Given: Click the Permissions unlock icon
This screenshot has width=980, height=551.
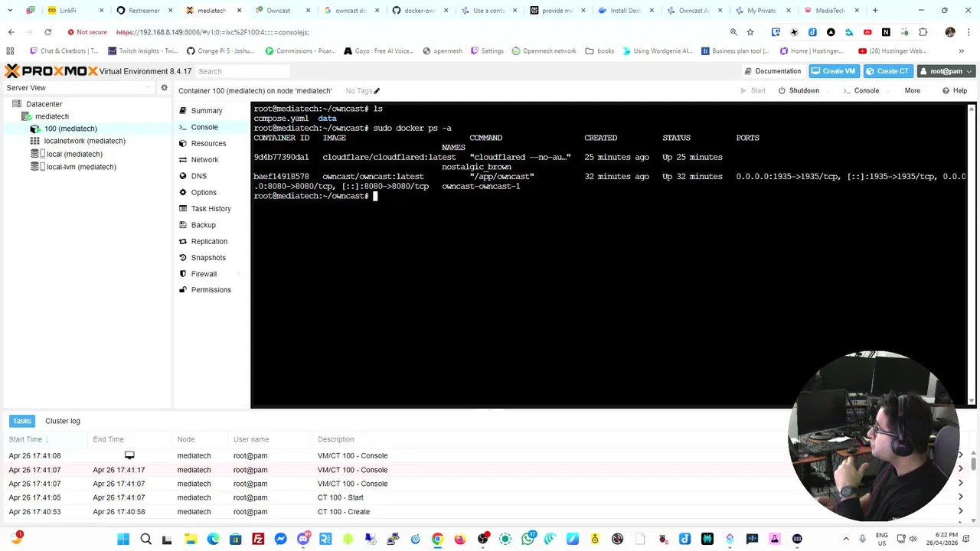Looking at the screenshot, I should click(x=183, y=290).
